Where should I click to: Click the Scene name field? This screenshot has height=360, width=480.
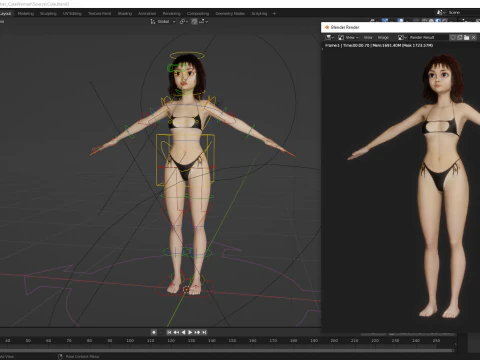tap(464, 12)
